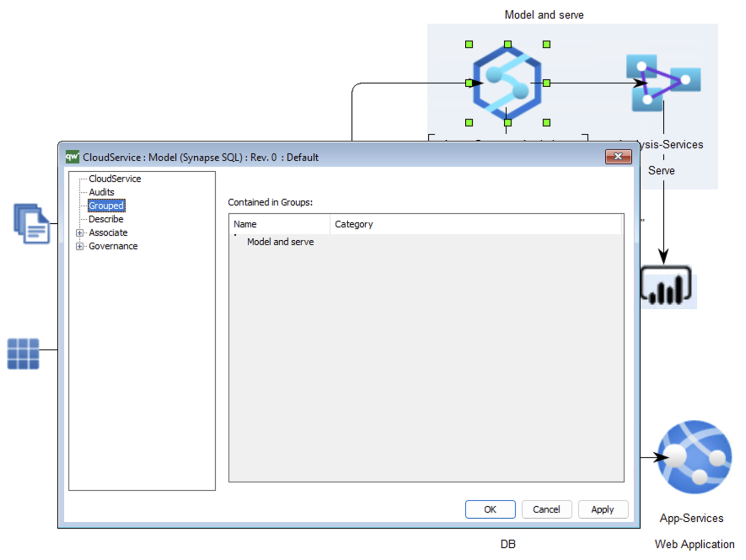
Task: Apply the current settings
Action: tap(603, 509)
